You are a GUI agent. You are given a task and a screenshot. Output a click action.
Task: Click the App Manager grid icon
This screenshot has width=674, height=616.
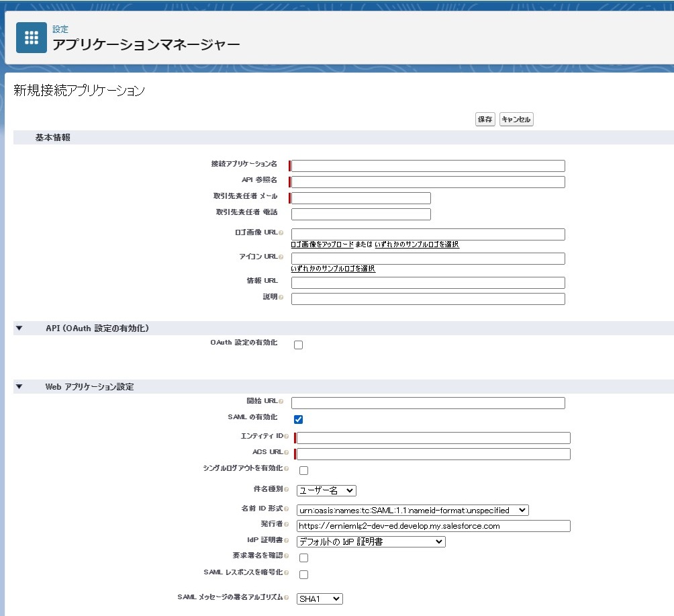(32, 38)
